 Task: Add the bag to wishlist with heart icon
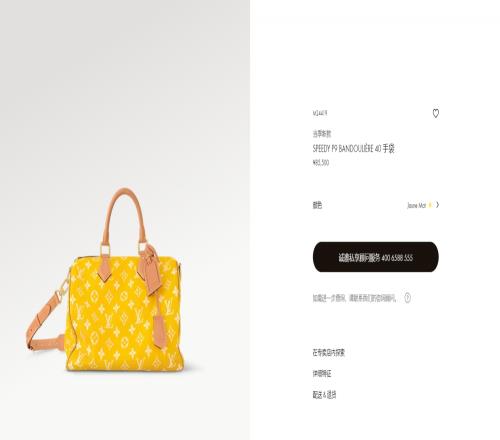[x=435, y=113]
